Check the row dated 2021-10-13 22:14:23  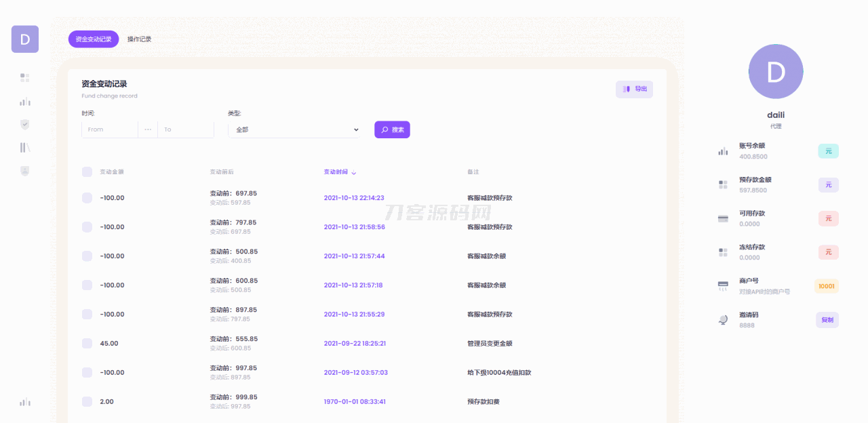[87, 198]
